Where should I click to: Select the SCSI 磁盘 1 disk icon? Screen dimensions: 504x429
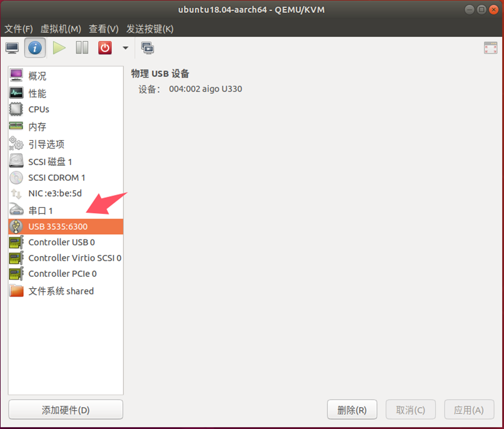point(16,161)
